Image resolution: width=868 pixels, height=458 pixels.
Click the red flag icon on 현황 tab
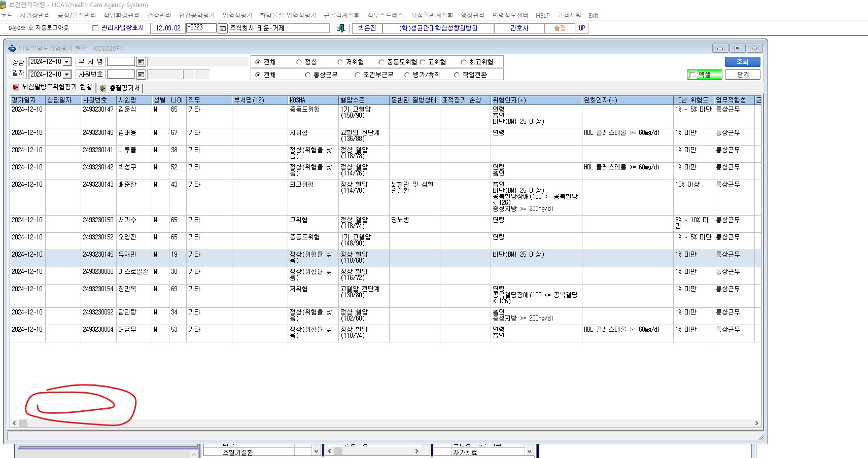[16, 87]
